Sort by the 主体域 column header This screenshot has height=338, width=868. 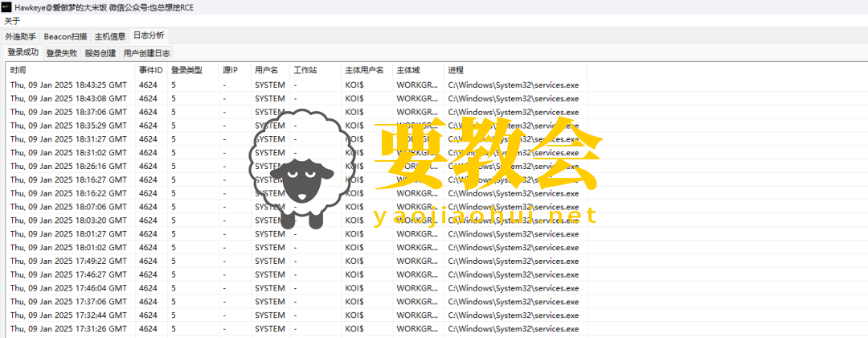(x=419, y=70)
